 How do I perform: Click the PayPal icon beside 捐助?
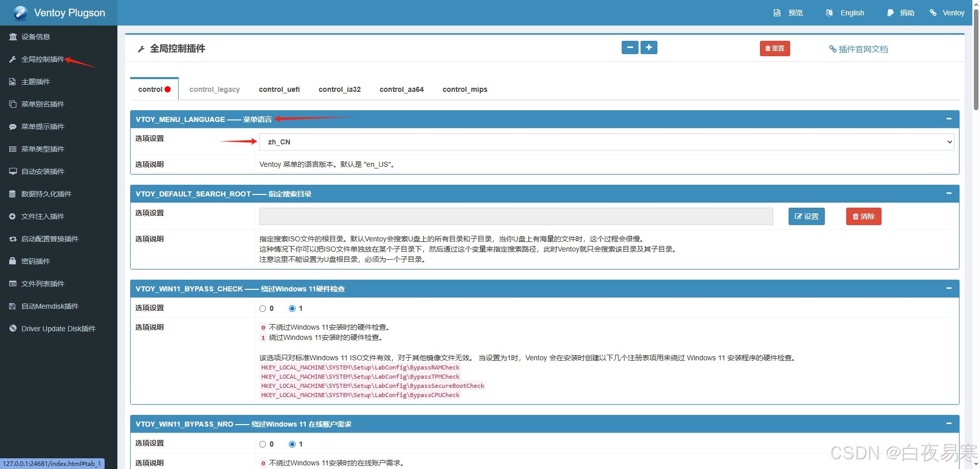click(890, 13)
